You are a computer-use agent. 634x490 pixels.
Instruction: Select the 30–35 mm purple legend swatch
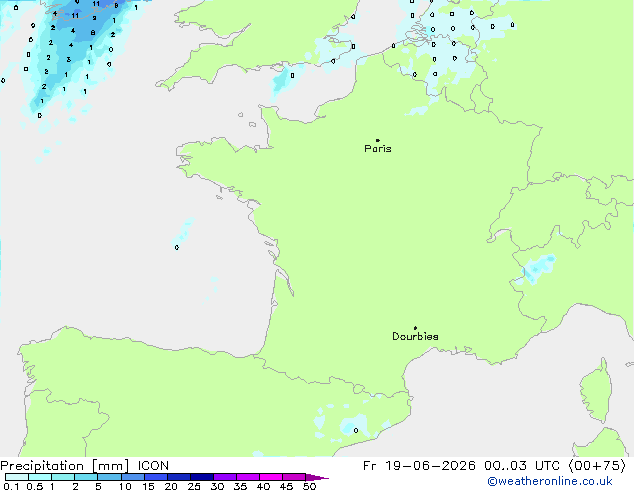(x=224, y=477)
